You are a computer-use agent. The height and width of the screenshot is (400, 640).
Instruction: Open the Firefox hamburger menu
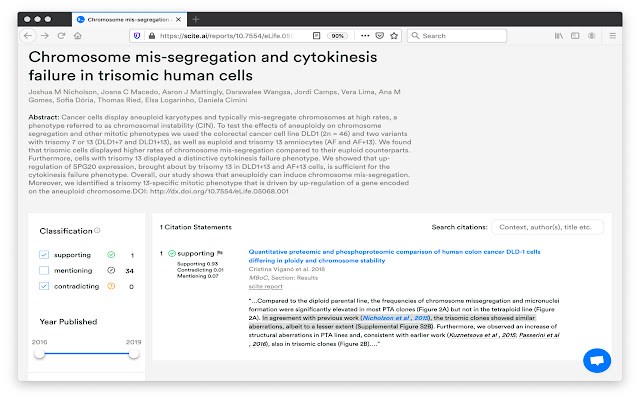[613, 35]
